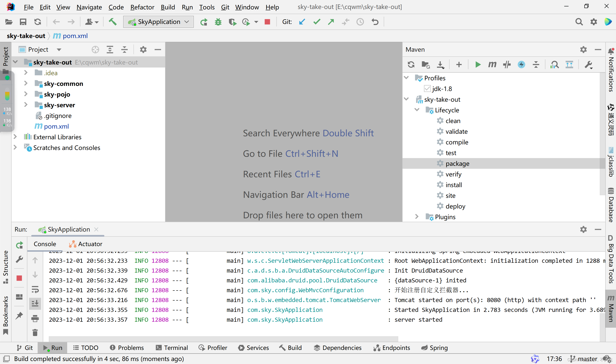Toggle Maven Offline Mode
Screen dimensions: 616x364
507,65
